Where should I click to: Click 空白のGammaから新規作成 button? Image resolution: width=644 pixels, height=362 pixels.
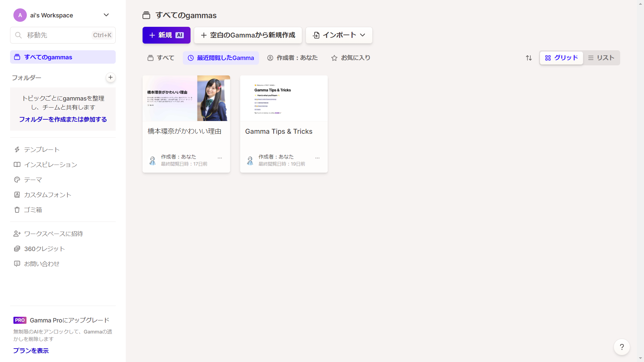pos(248,35)
